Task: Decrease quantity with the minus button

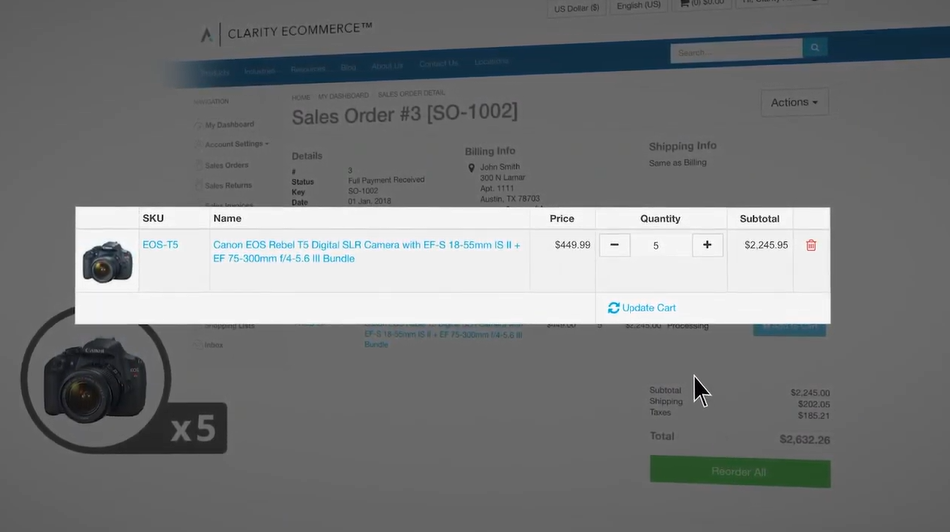Action: pyautogui.click(x=614, y=245)
